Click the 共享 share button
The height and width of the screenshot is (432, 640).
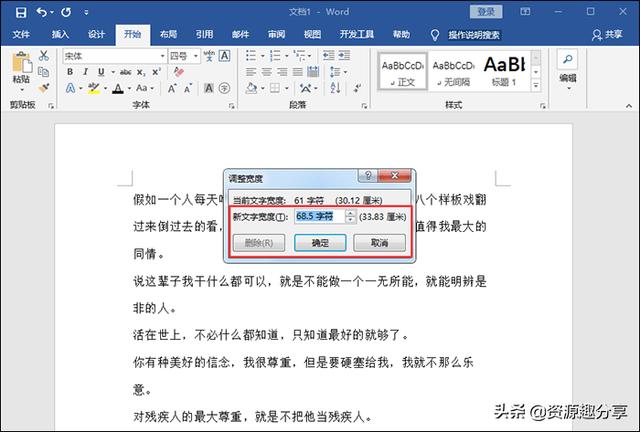pos(608,35)
